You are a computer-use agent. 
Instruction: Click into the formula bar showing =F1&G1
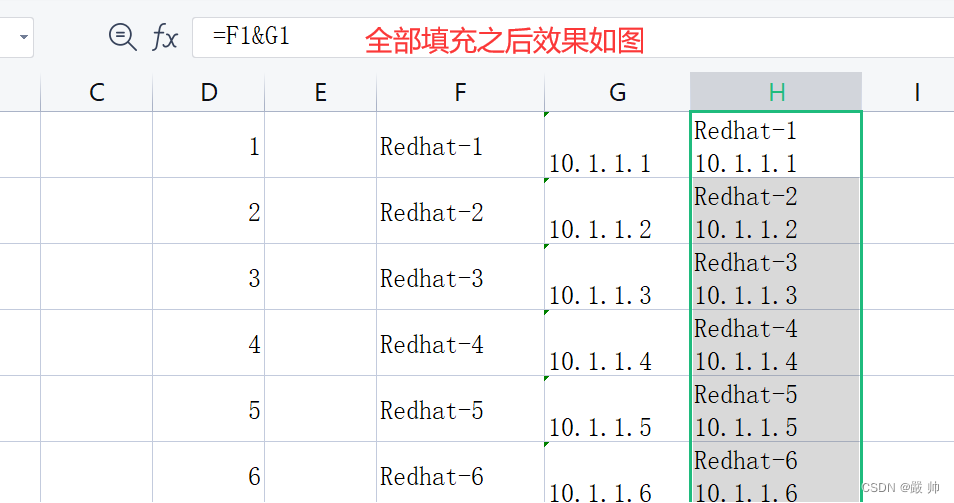pyautogui.click(x=573, y=38)
